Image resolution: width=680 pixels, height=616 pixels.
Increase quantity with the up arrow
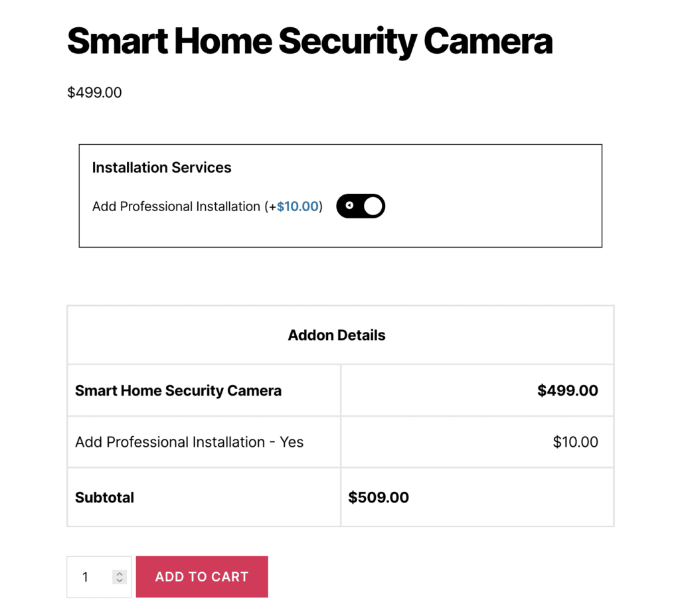pyautogui.click(x=120, y=574)
